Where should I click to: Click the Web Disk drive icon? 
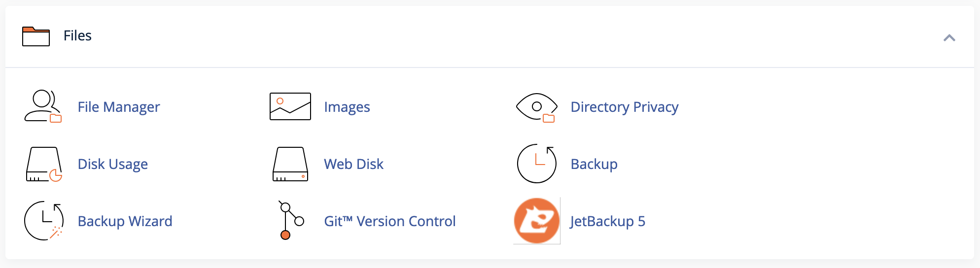290,164
